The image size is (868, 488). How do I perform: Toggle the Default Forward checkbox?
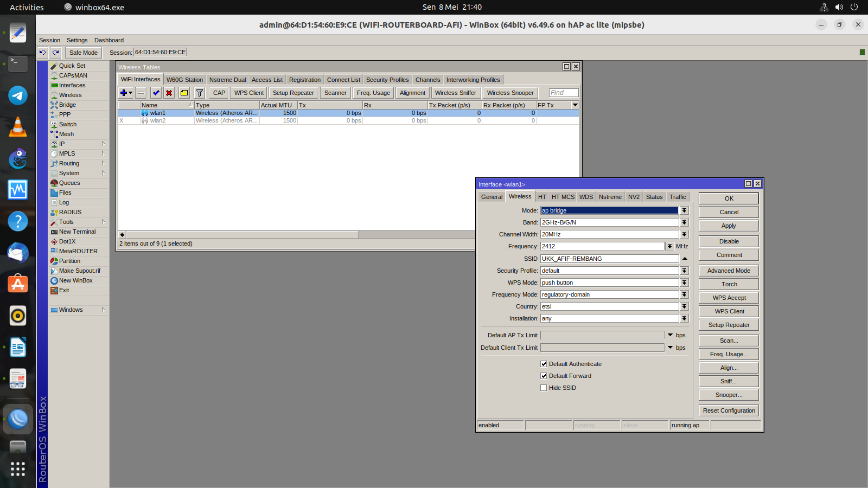(x=544, y=376)
